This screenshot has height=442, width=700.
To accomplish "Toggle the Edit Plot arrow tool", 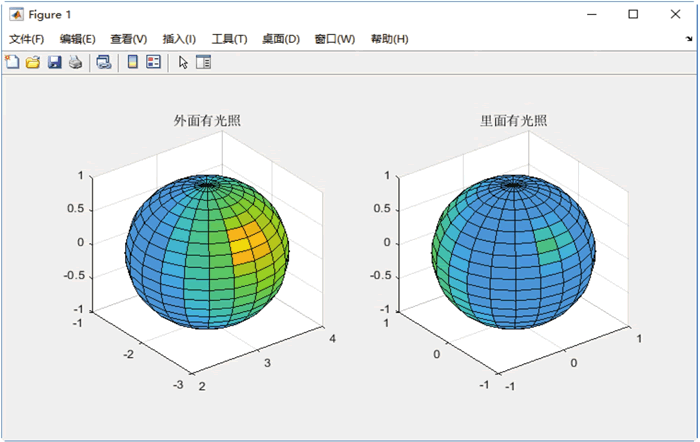I will tap(183, 62).
